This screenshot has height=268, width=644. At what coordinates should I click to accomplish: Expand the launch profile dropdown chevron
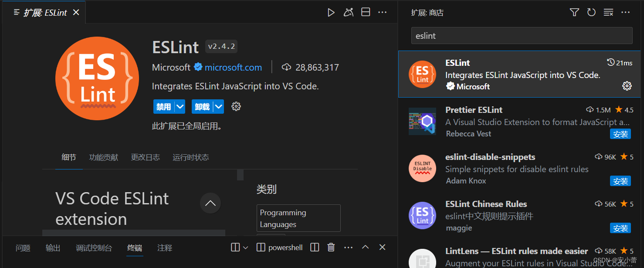tap(245, 248)
